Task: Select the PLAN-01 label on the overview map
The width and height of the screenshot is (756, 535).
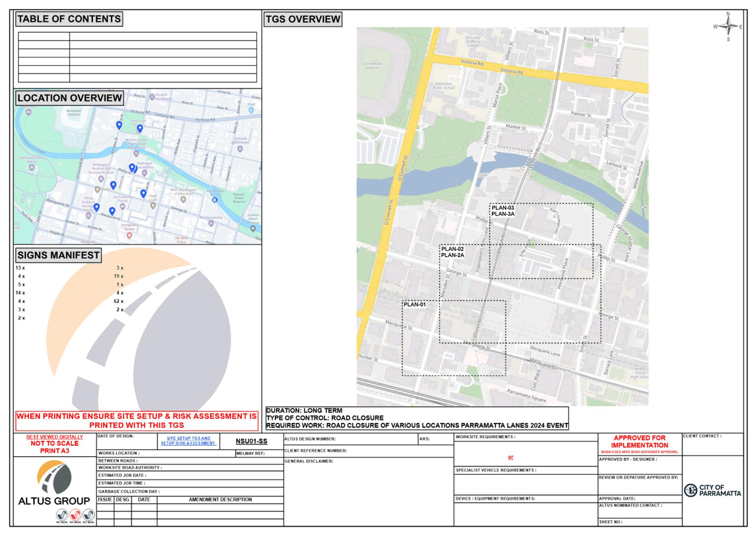Action: point(414,305)
